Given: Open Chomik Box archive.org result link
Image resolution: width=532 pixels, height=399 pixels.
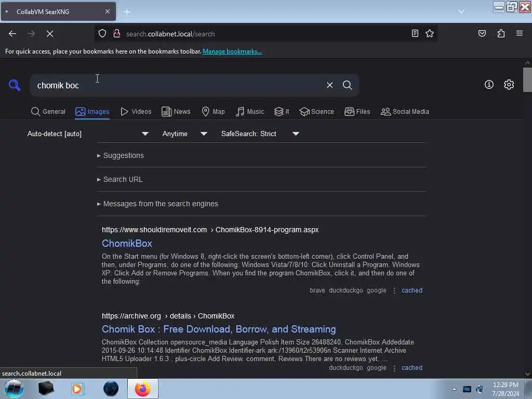Looking at the screenshot, I should click(219, 329).
